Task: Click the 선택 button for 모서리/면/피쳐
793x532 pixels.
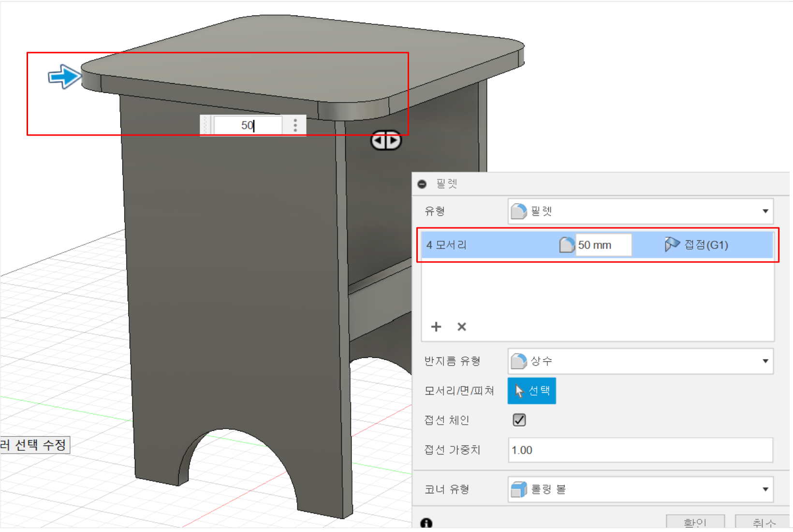Action: pos(532,391)
